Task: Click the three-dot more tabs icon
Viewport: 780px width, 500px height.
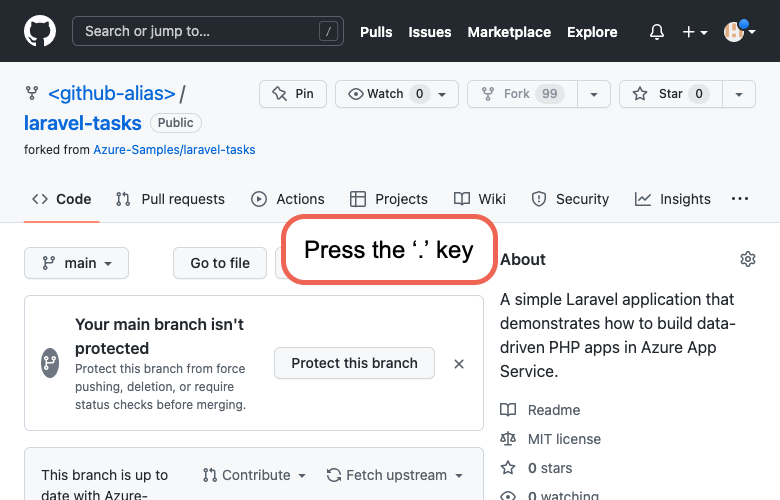Action: pyautogui.click(x=740, y=199)
